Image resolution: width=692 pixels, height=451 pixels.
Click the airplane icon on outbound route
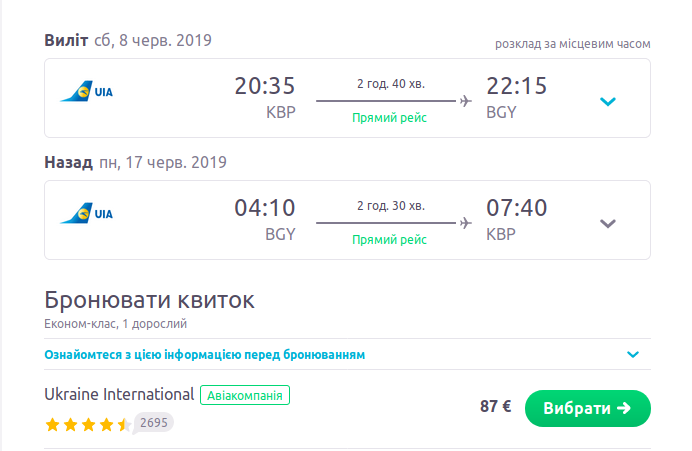pyautogui.click(x=465, y=100)
